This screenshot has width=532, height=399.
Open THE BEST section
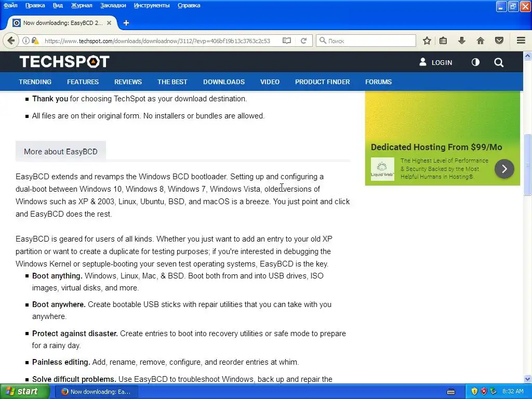point(172,82)
